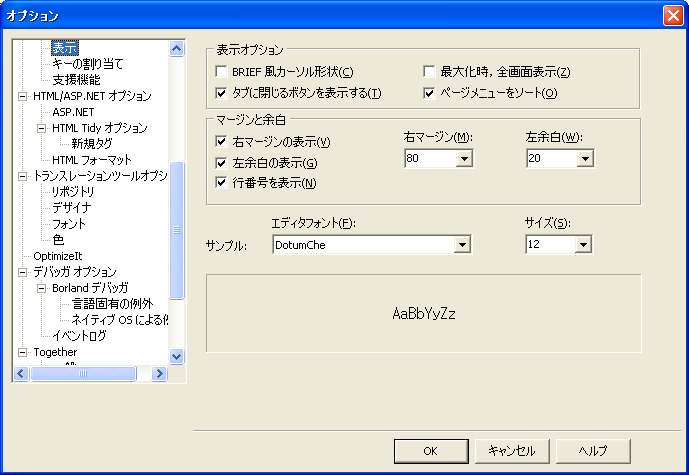Collapse the HTML/ASP.NET オプション node
Viewport: 689px width, 475px height.
[x=22, y=96]
